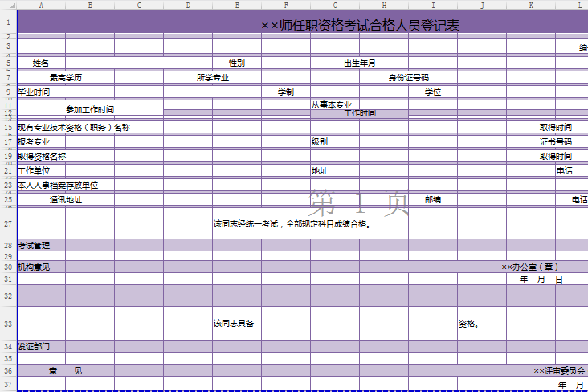Select column D header
The width and height of the screenshot is (588, 392).
tap(188, 6)
